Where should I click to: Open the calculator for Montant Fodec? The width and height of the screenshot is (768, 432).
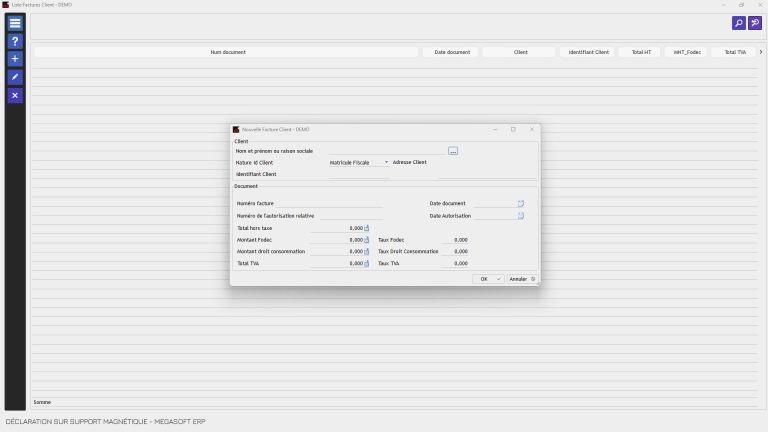pyautogui.click(x=366, y=240)
